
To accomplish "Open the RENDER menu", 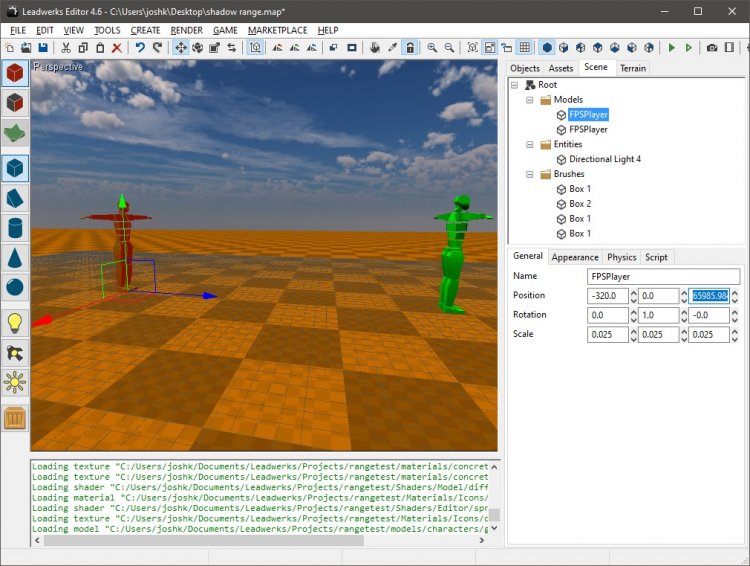I will (x=187, y=30).
